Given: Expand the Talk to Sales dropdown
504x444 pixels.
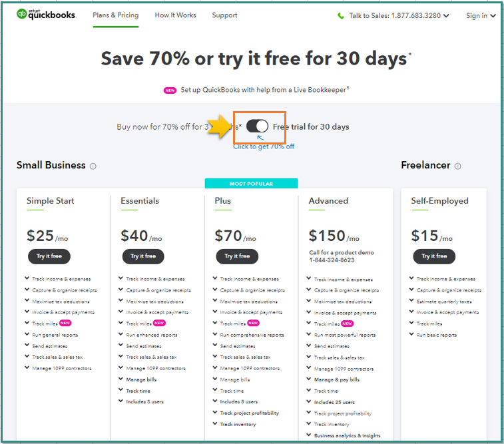Looking at the screenshot, I should coord(445,16).
